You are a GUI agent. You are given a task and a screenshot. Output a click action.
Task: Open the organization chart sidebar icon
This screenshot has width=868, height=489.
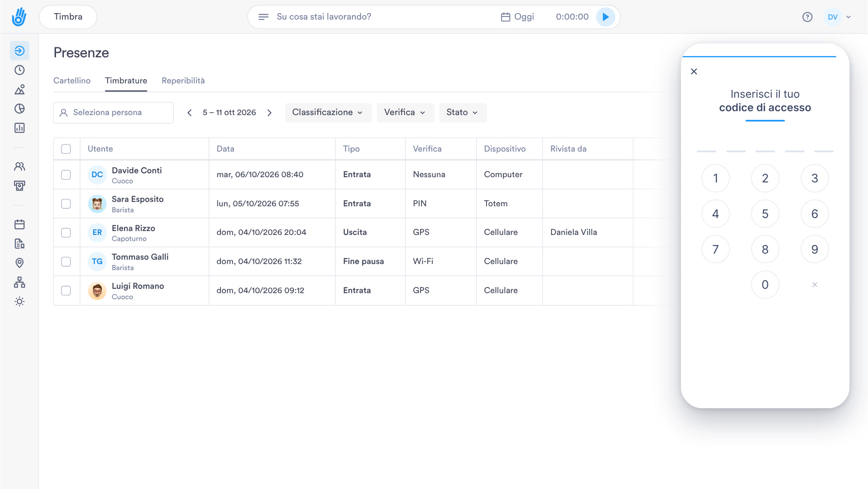(20, 282)
